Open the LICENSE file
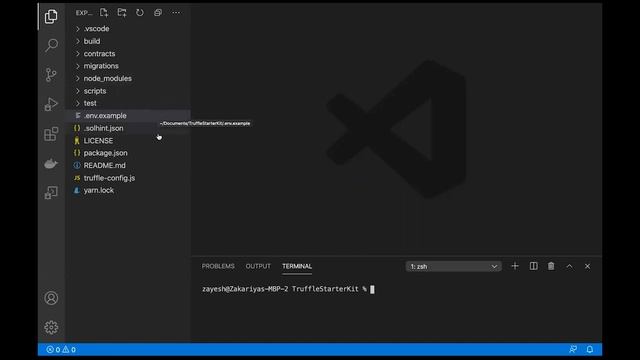Viewport: 640px width, 360px height. [128, 140]
